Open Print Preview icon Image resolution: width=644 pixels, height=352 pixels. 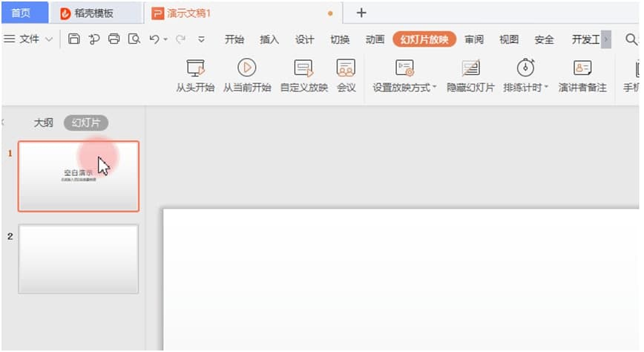click(x=134, y=39)
